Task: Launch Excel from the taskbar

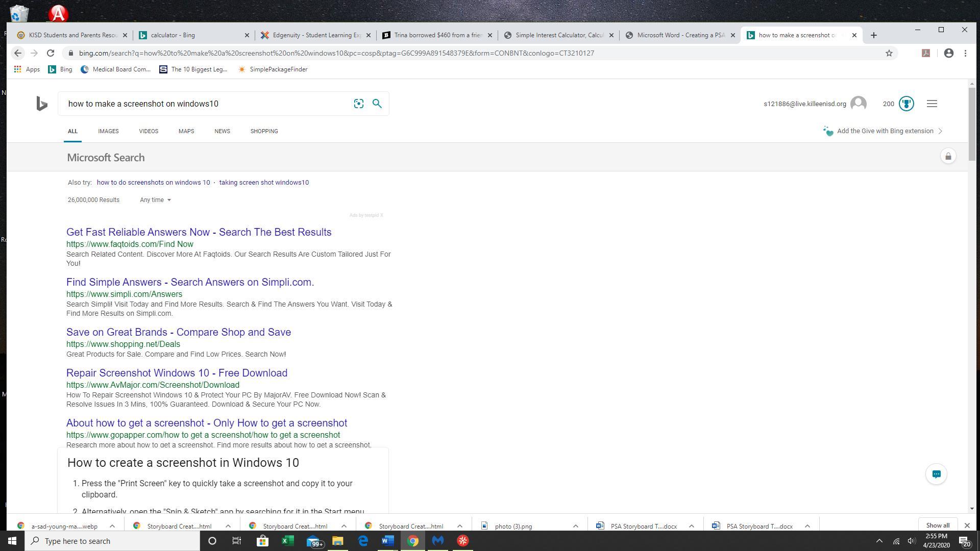Action: tap(287, 541)
